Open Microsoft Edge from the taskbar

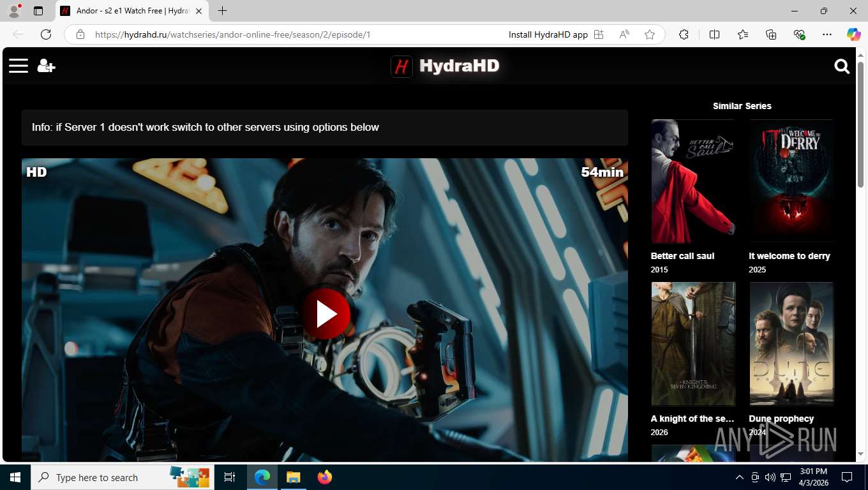(x=262, y=477)
